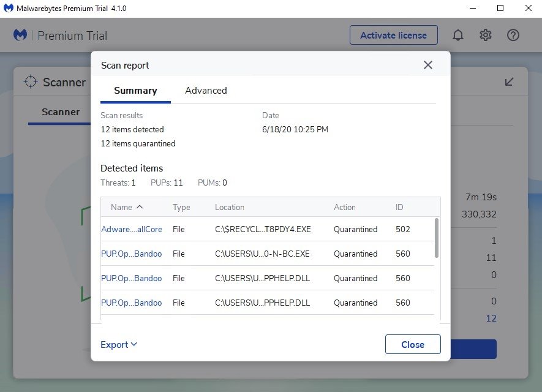This screenshot has height=392, width=542.
Task: Click the 'Scanner' panel heading
Action: (64, 82)
